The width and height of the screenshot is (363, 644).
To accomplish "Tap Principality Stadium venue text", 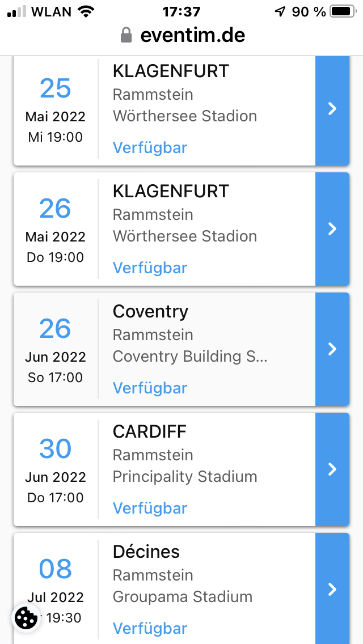I will (185, 477).
